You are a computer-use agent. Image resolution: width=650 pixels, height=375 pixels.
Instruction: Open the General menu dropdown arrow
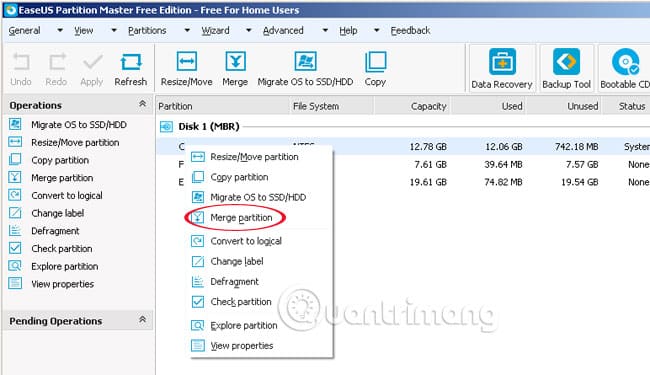pos(60,30)
